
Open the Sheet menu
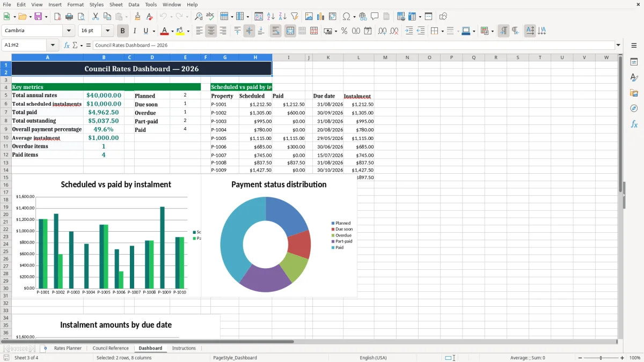116,4
